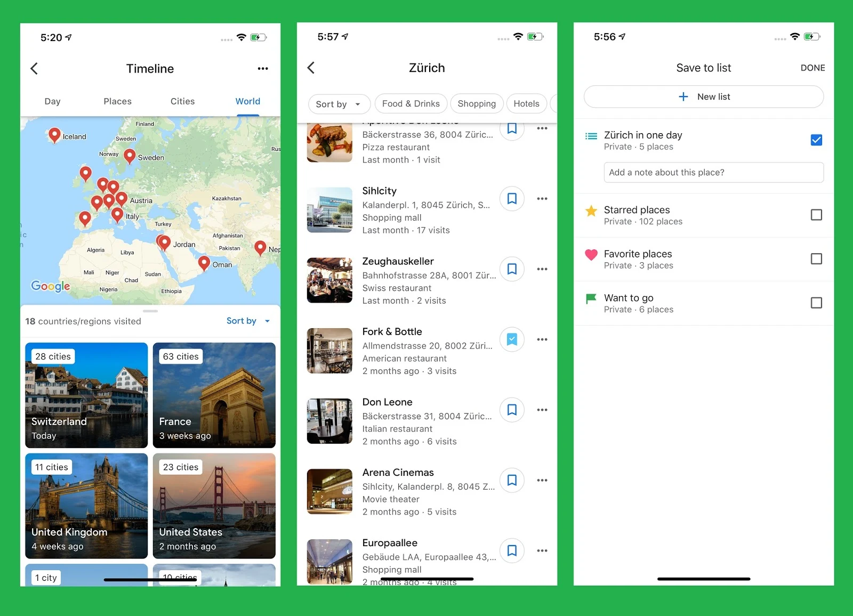Check the Starred places list
Viewport: 853px width, 616px height.
(x=816, y=215)
